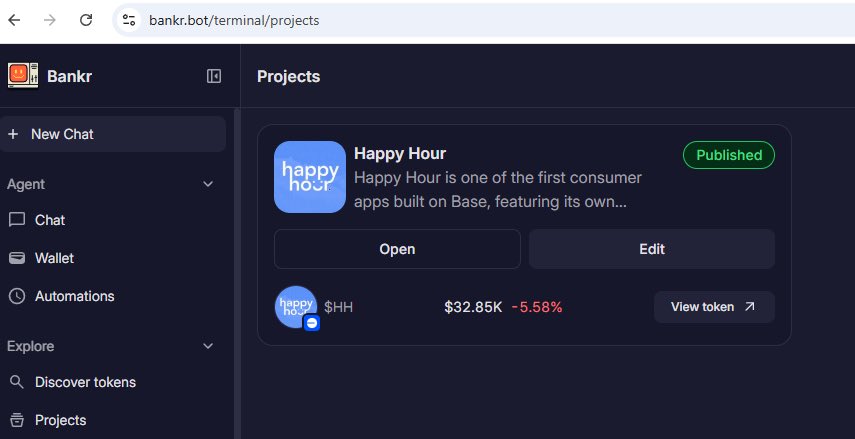This screenshot has height=439, width=855.
Task: Collapse sidebar with the panel toggle icon
Action: 214,76
